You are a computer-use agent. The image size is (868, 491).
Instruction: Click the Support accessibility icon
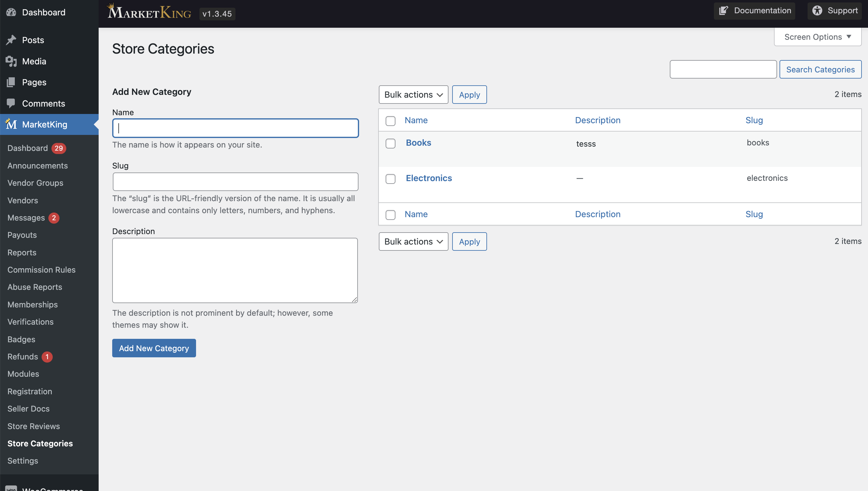tap(817, 11)
